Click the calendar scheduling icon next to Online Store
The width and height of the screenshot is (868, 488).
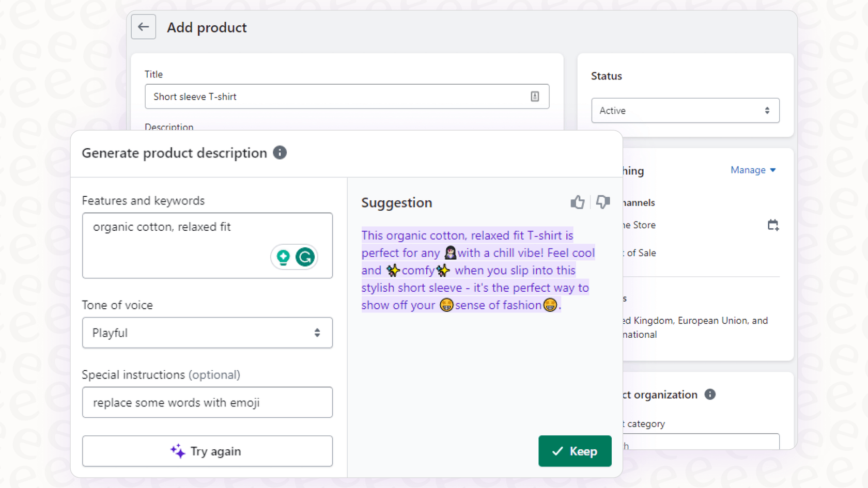773,225
